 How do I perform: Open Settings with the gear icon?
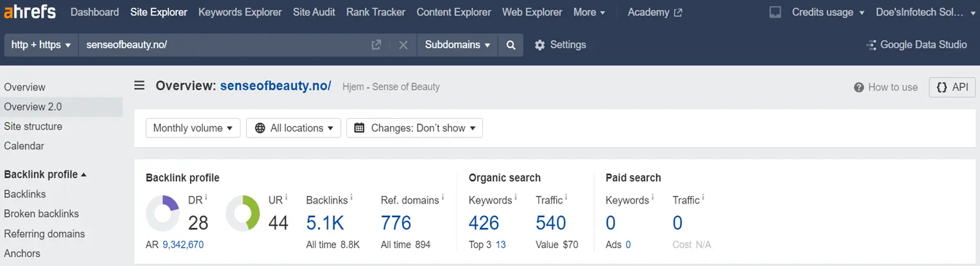tap(539, 45)
